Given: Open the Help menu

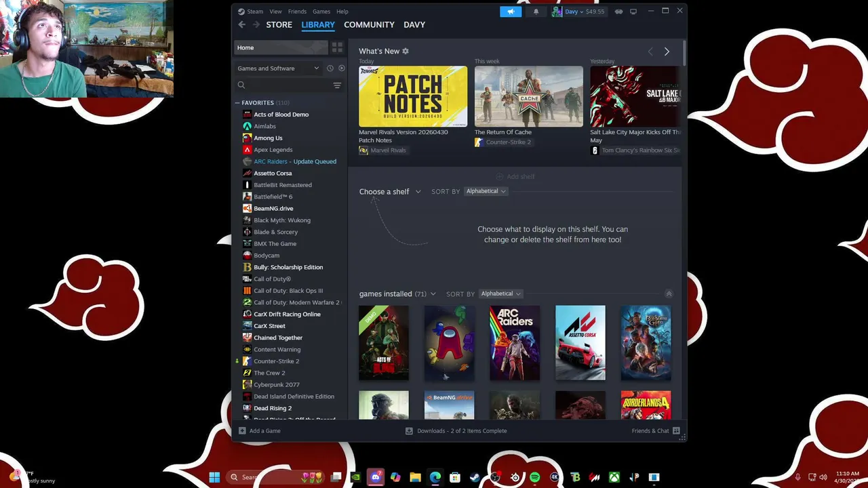Looking at the screenshot, I should [342, 12].
